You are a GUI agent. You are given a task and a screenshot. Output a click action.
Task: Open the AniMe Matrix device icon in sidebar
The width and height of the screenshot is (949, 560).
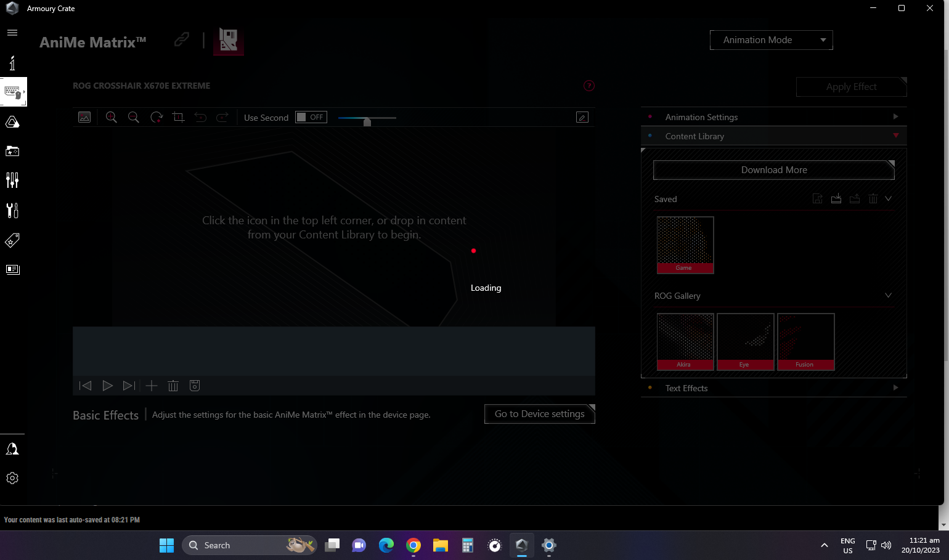12,92
